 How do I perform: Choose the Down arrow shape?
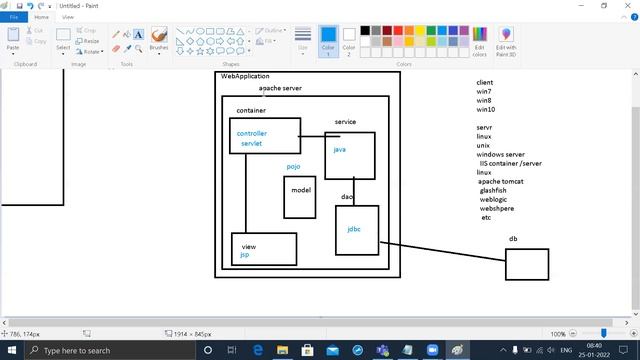(x=180, y=51)
